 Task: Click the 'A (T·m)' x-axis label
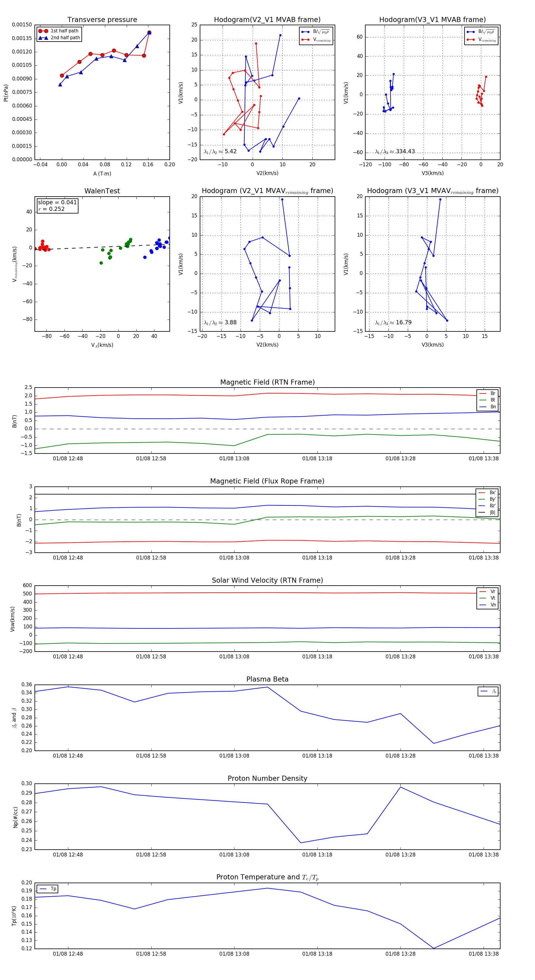click(x=102, y=173)
